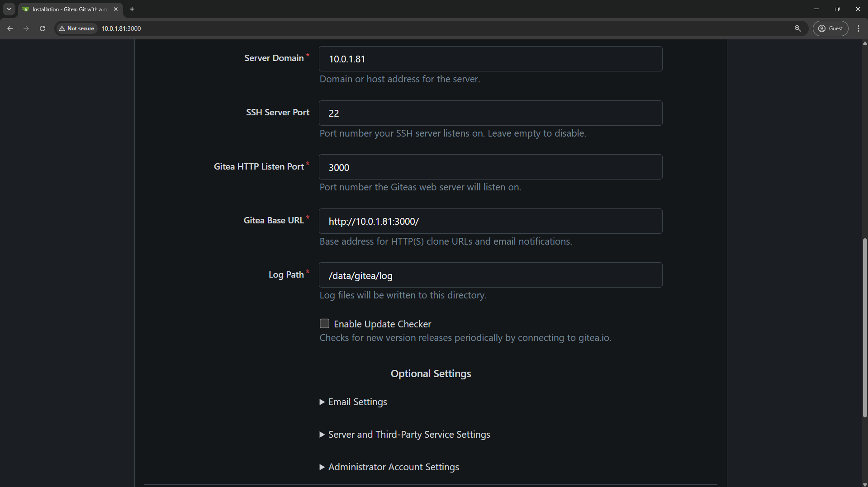This screenshot has height=487, width=868.
Task: Click the Gitea HTTP Listen Port field
Action: tap(490, 167)
